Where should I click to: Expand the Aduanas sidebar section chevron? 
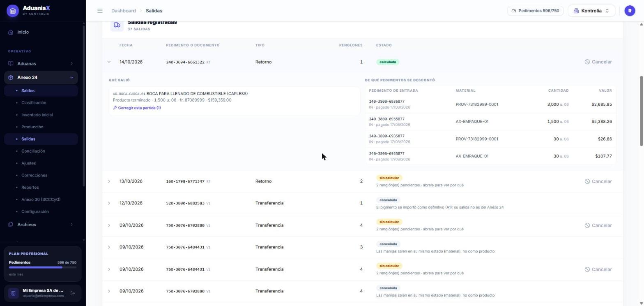[x=71, y=64]
